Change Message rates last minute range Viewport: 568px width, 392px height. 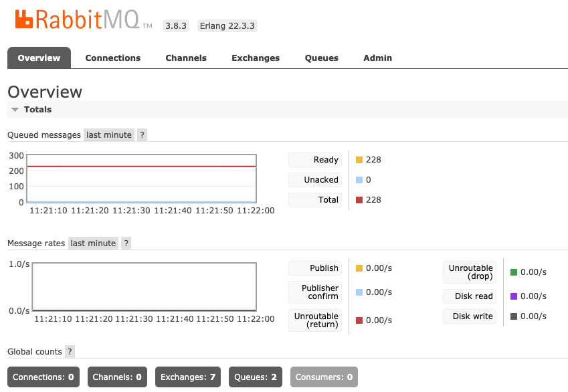pyautogui.click(x=93, y=243)
